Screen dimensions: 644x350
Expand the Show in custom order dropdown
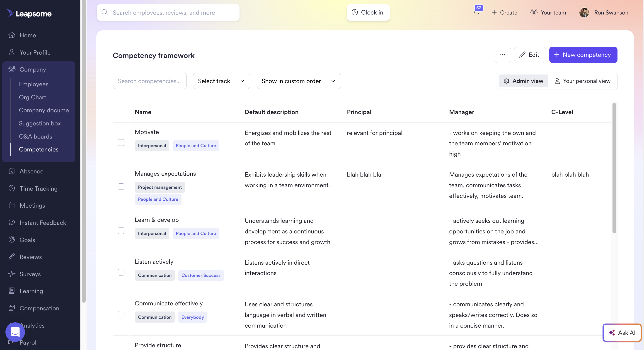tap(298, 81)
